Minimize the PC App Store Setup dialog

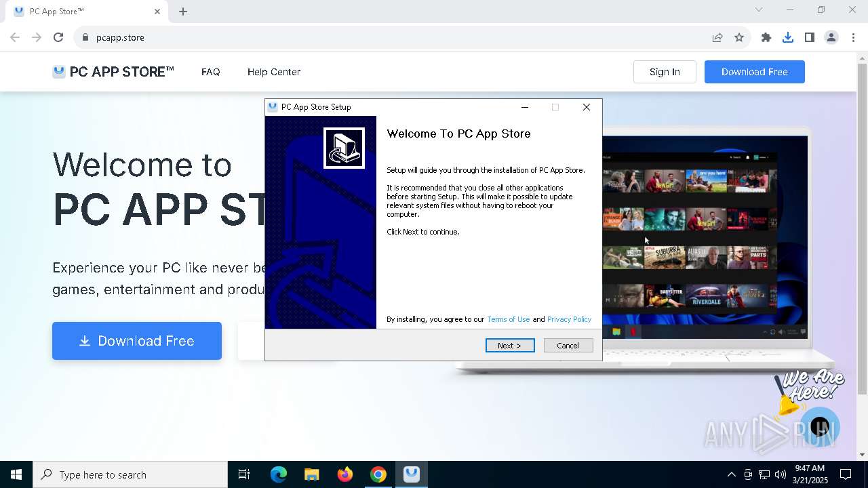point(525,107)
